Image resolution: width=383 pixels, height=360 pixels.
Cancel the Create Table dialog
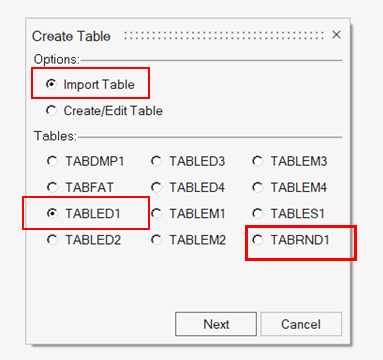click(301, 324)
